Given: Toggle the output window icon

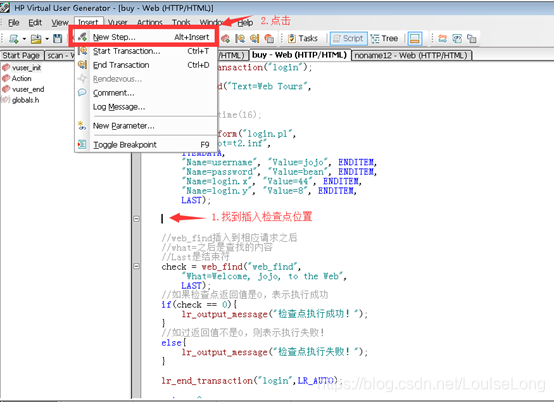Looking at the screenshot, I should click(x=415, y=38).
